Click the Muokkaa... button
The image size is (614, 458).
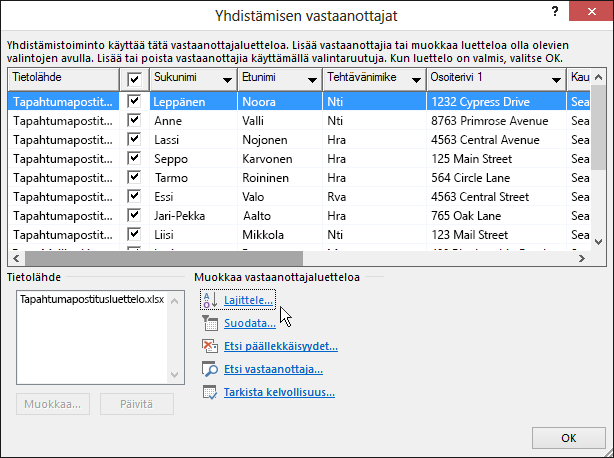[53, 404]
